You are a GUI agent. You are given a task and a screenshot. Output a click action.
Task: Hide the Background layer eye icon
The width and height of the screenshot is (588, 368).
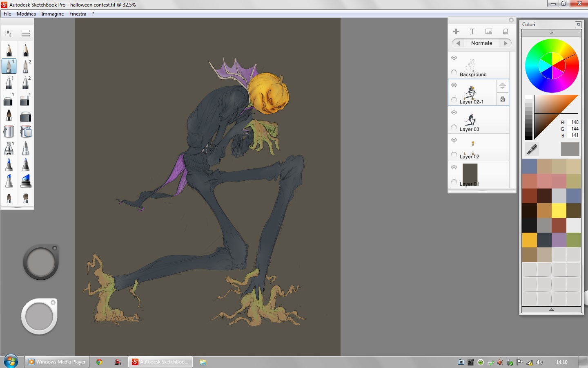click(x=454, y=58)
